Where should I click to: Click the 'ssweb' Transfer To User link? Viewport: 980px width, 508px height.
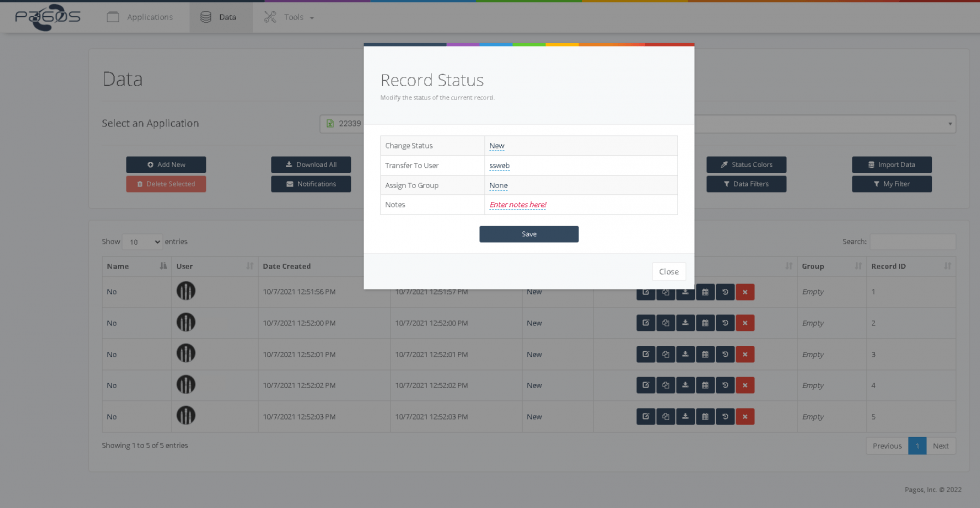point(499,165)
